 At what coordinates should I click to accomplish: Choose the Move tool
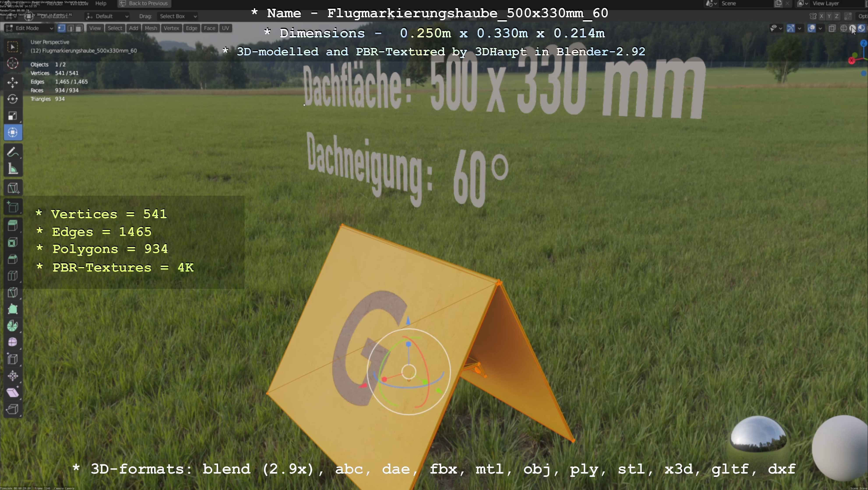tap(13, 83)
